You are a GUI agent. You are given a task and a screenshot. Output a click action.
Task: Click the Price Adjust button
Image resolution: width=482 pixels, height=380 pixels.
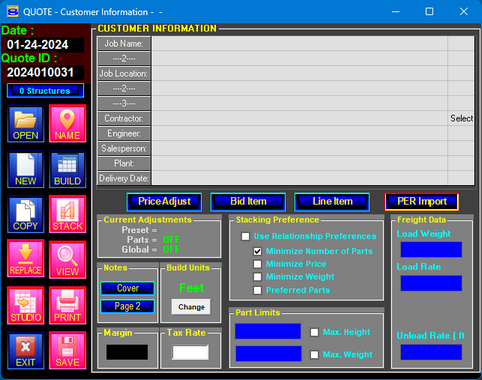coord(164,202)
